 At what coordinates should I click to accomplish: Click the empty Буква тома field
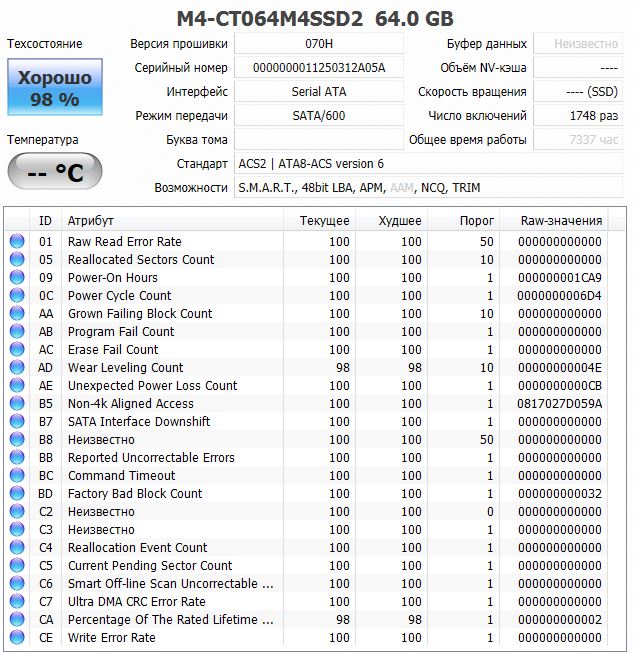(x=319, y=140)
